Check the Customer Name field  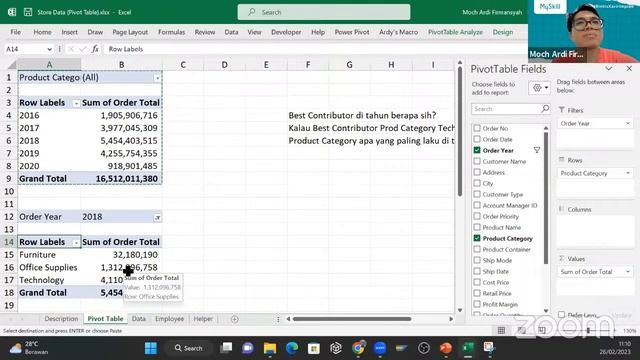(x=477, y=161)
